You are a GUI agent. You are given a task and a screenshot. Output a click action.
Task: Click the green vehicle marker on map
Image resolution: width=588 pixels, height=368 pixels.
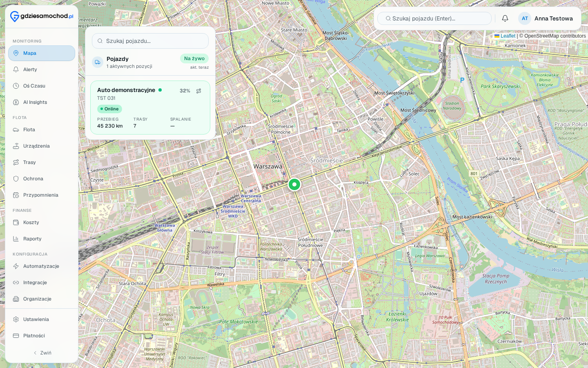click(x=294, y=184)
